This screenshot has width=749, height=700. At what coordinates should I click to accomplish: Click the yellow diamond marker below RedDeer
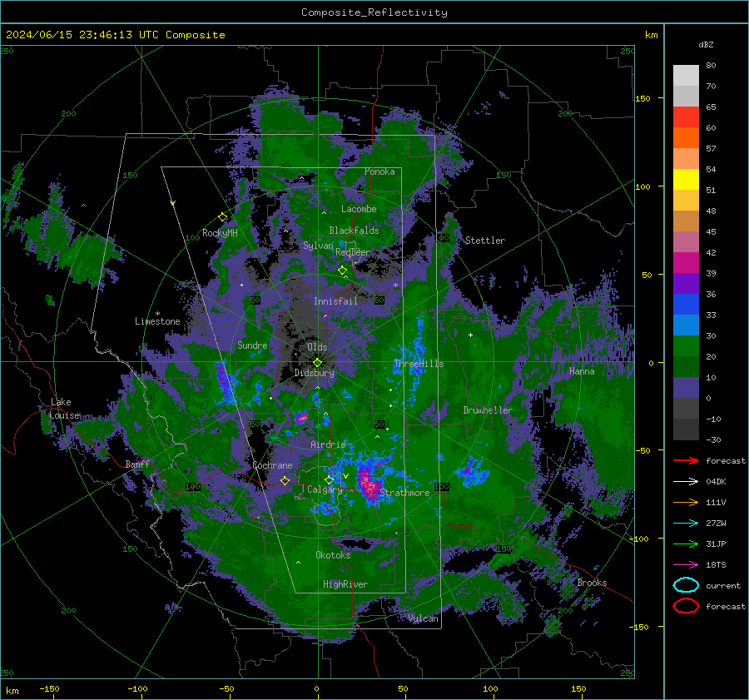[x=343, y=271]
